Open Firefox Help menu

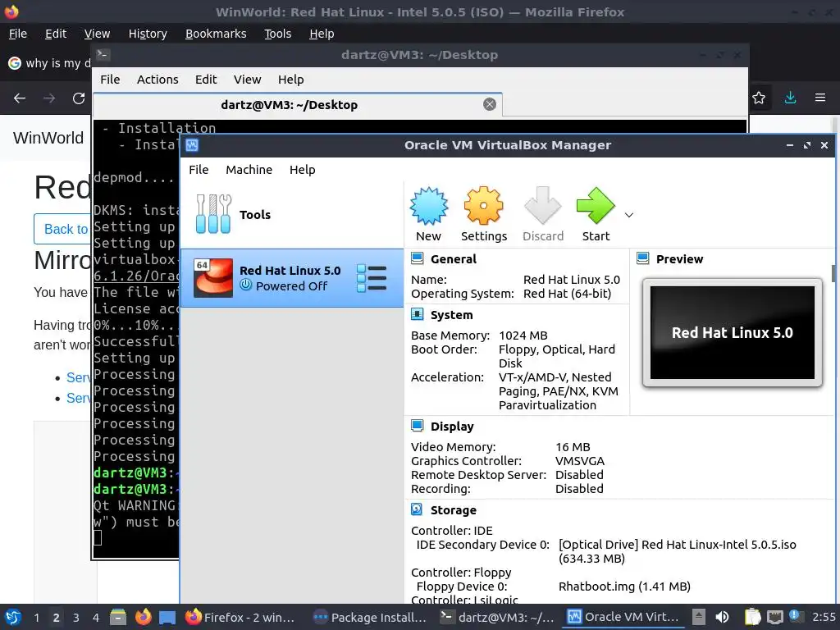[322, 34]
